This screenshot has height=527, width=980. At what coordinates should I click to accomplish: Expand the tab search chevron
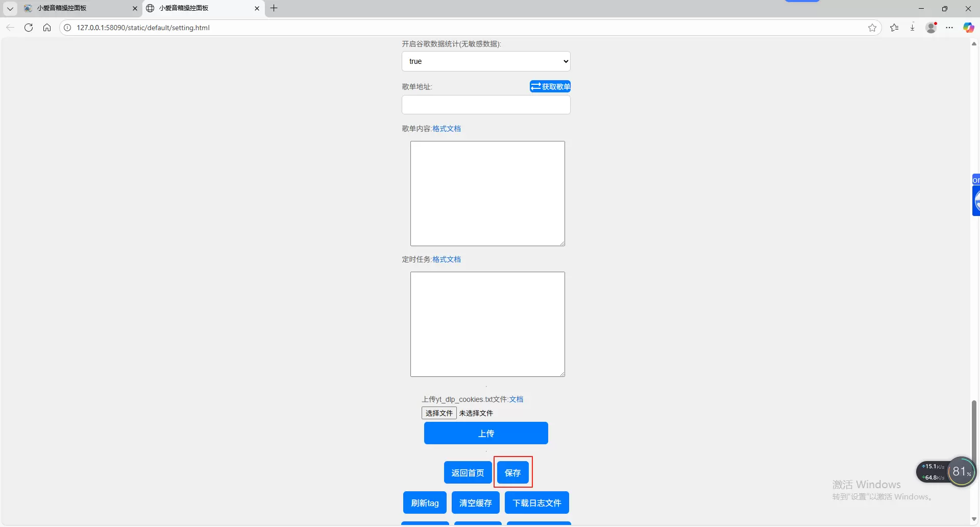coord(10,8)
